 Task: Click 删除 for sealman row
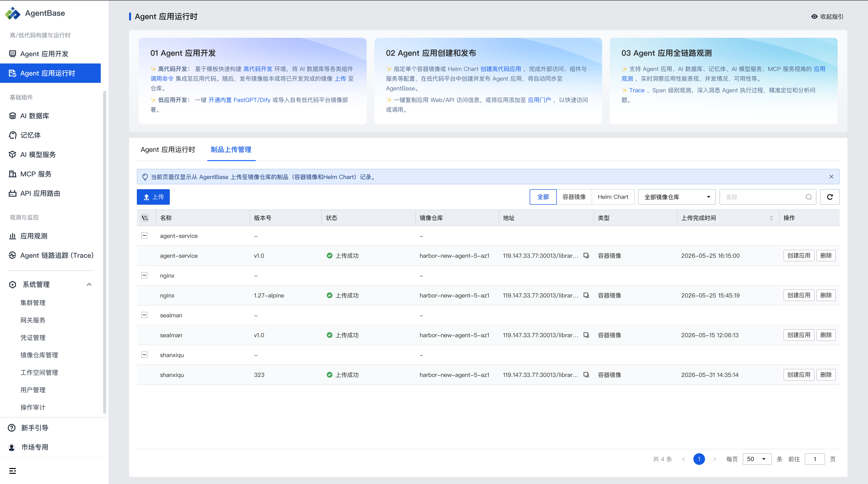(x=826, y=335)
